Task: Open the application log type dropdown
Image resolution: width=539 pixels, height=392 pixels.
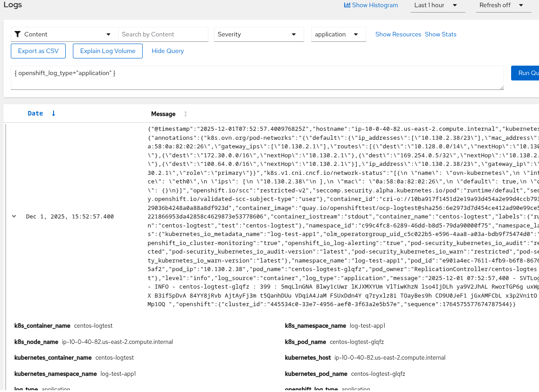Action: pyautogui.click(x=338, y=34)
